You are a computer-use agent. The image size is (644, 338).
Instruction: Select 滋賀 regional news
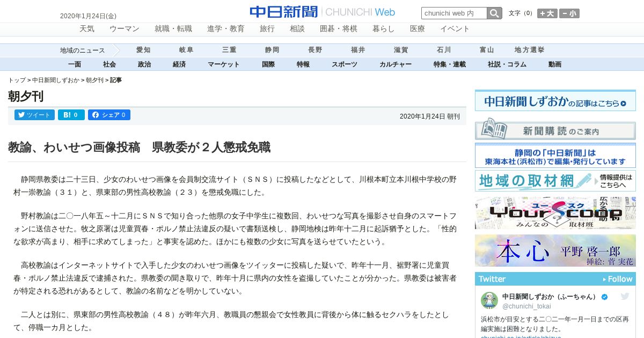coord(401,50)
